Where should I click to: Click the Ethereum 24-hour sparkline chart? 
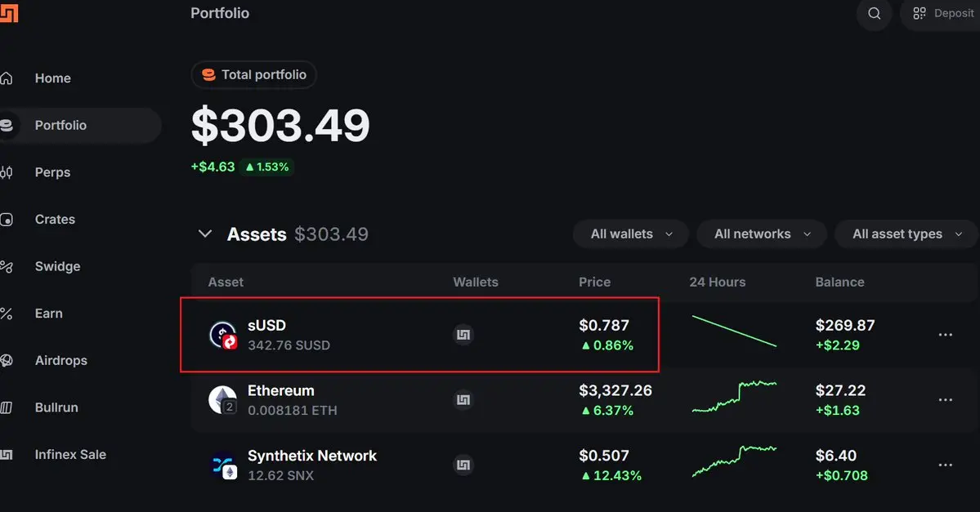click(734, 397)
